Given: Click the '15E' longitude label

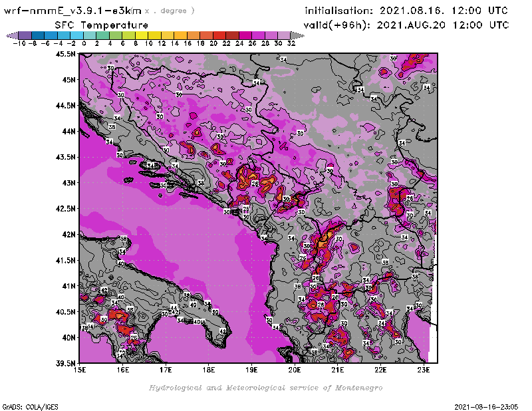Looking at the screenshot, I should 80,370.
